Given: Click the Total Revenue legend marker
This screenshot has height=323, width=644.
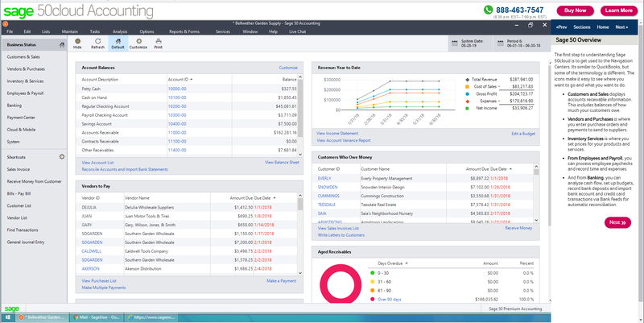Looking at the screenshot, I should [467, 79].
